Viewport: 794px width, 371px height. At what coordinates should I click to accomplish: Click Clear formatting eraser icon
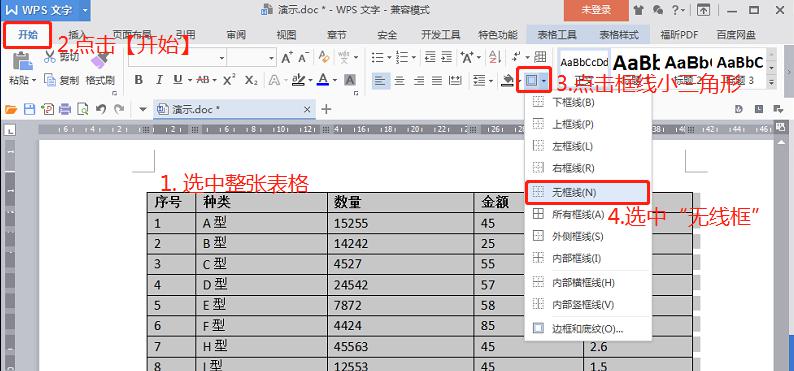coord(324,57)
